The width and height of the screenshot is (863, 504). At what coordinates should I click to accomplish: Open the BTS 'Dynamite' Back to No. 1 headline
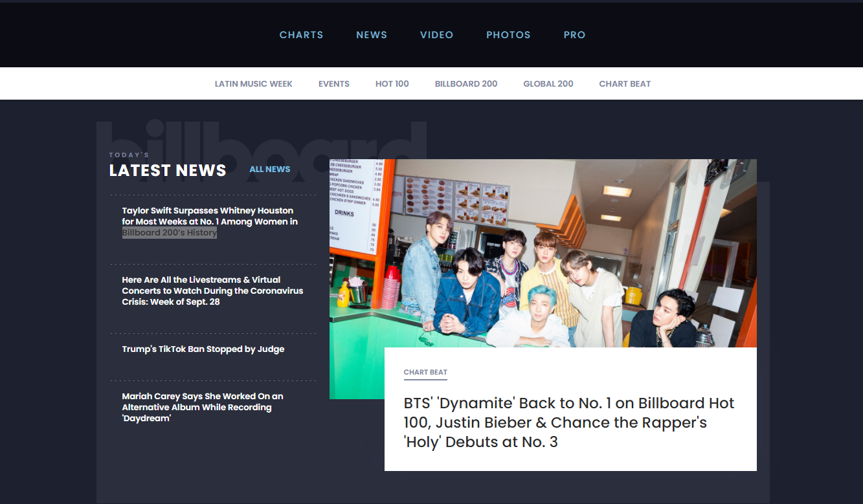(569, 423)
